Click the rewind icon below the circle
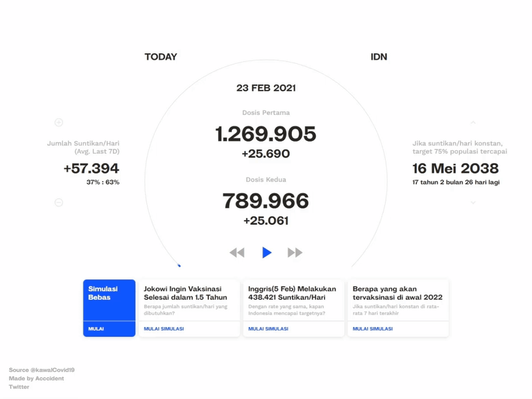 tap(236, 252)
